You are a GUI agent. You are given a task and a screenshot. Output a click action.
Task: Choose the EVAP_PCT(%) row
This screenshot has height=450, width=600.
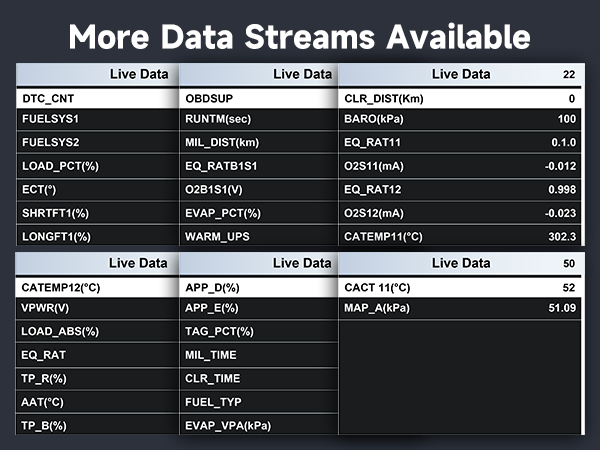pos(258,212)
